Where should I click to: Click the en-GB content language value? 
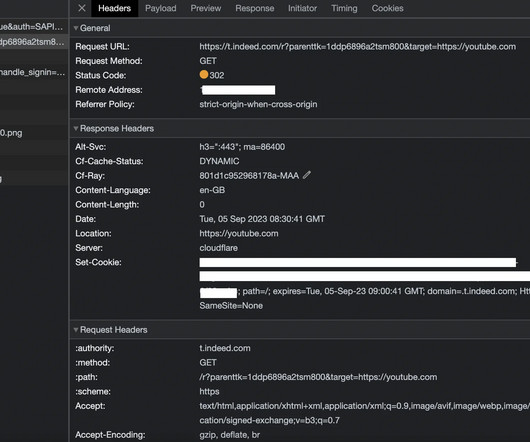coord(212,190)
